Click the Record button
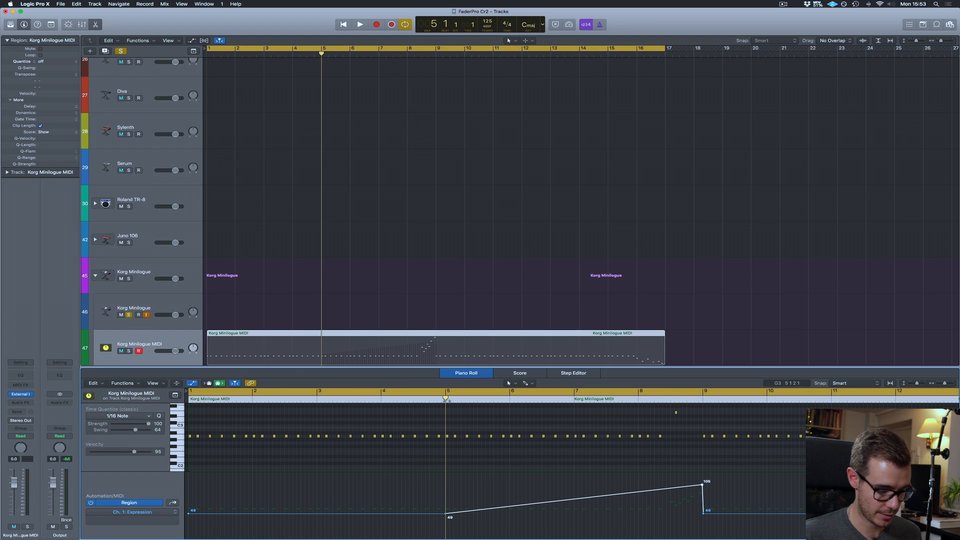This screenshot has height=540, width=960. [377, 24]
